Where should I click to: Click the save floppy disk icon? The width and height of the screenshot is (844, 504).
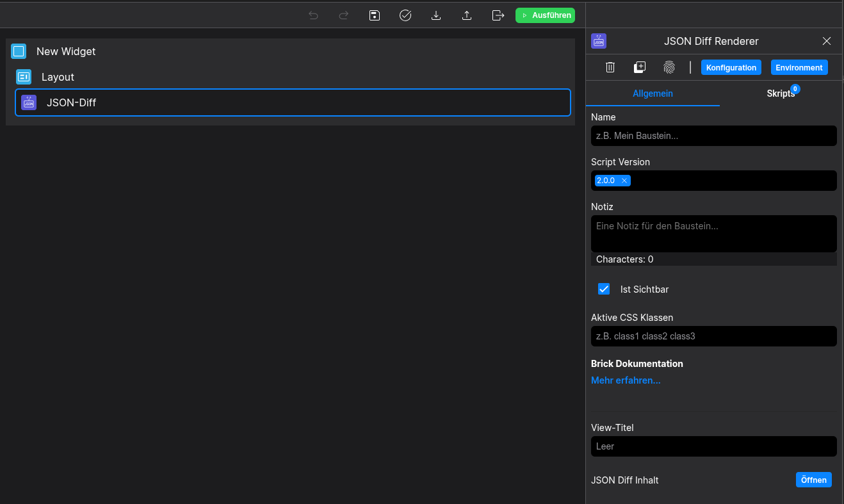pyautogui.click(x=375, y=15)
